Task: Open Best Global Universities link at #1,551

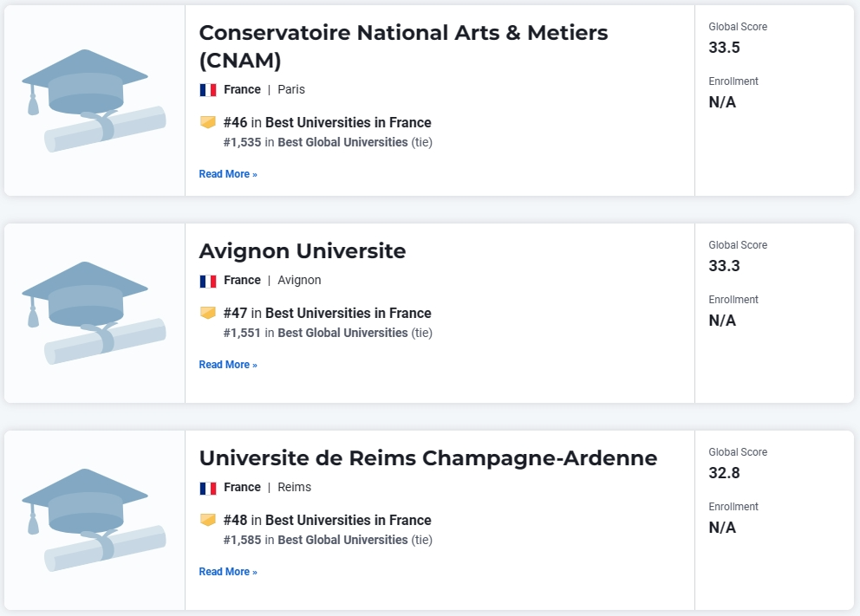Action: 342,333
